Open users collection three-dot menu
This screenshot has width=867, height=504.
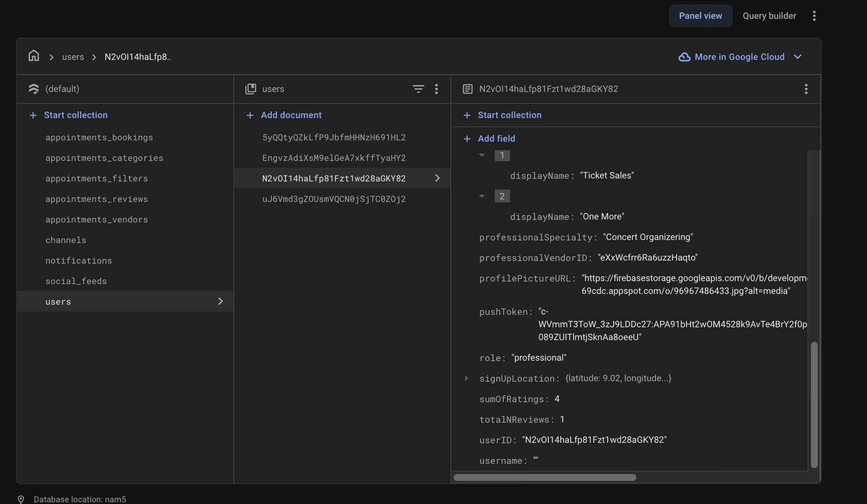436,89
